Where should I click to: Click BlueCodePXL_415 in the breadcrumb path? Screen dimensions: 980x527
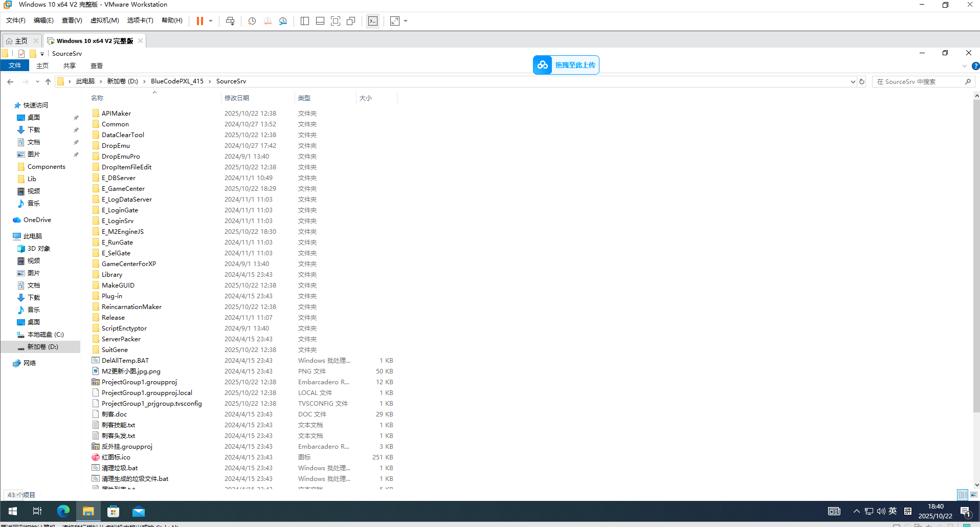tap(177, 81)
